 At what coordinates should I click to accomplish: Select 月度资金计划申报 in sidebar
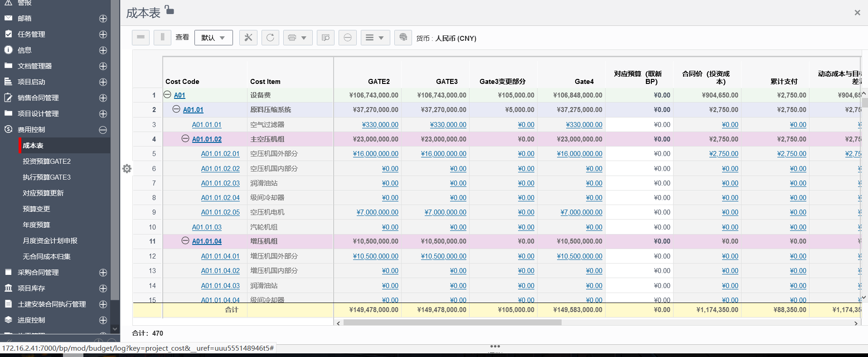(50, 241)
